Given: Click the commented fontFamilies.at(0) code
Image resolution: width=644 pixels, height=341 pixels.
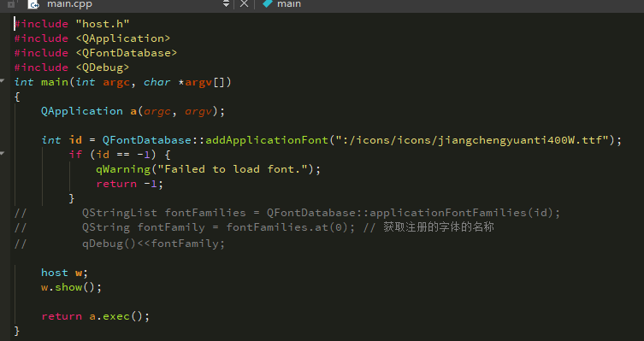Looking at the screenshot, I should click(291, 227).
